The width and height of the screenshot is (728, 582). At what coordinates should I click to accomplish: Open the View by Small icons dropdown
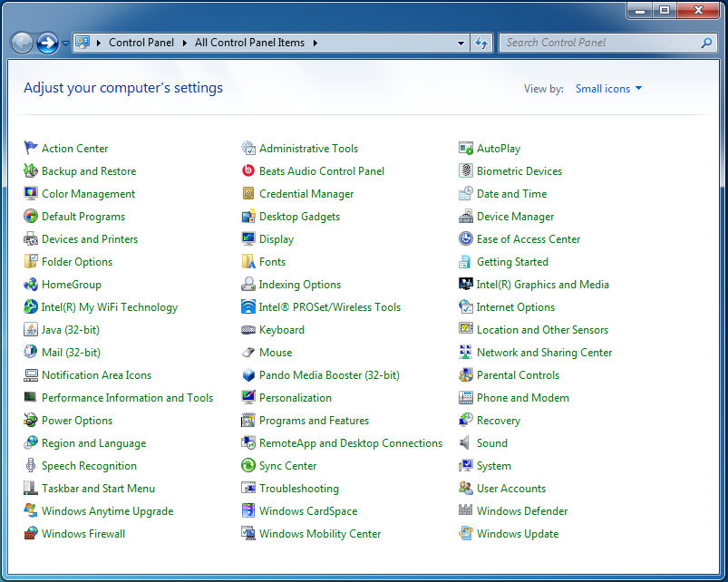coord(608,89)
